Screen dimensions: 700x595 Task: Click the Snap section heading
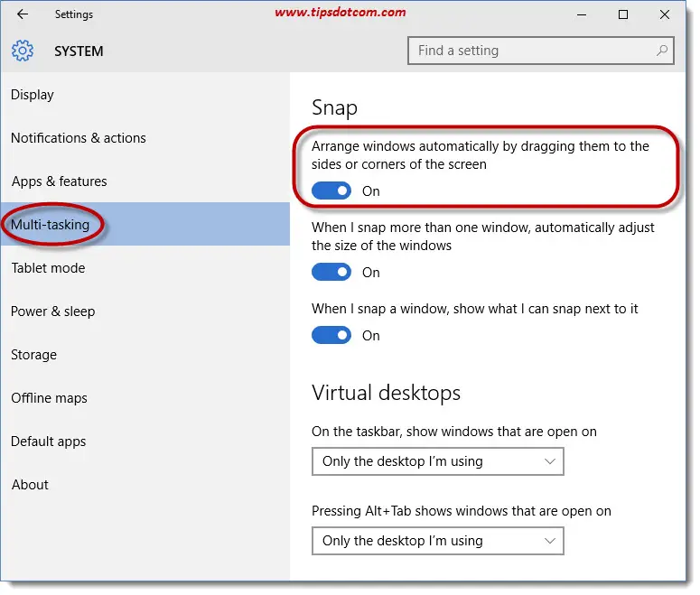(334, 108)
